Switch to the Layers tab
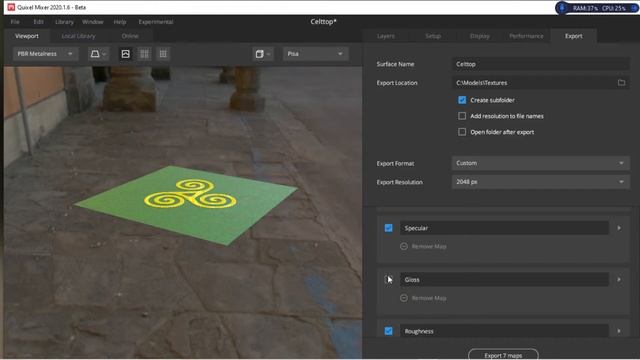 pyautogui.click(x=386, y=36)
